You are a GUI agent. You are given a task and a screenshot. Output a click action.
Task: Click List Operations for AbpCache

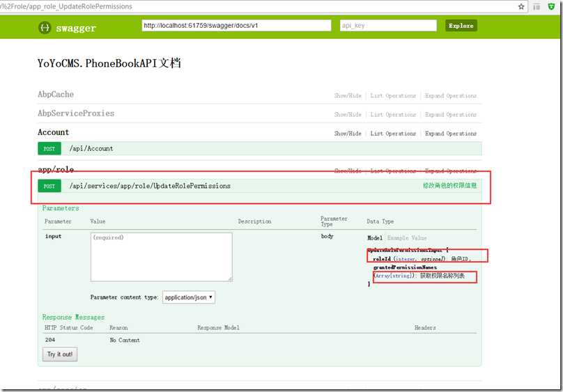[x=393, y=95]
